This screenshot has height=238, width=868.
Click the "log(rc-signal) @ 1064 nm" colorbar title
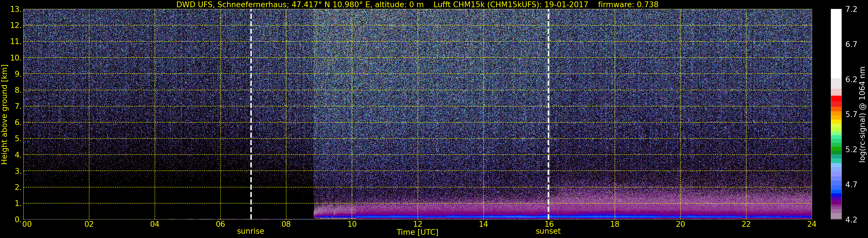click(863, 114)
